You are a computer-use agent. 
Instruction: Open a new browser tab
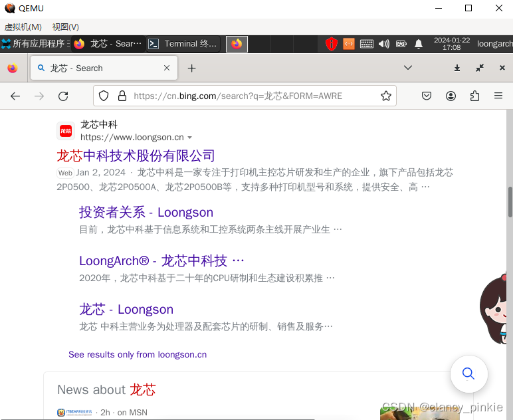[192, 68]
